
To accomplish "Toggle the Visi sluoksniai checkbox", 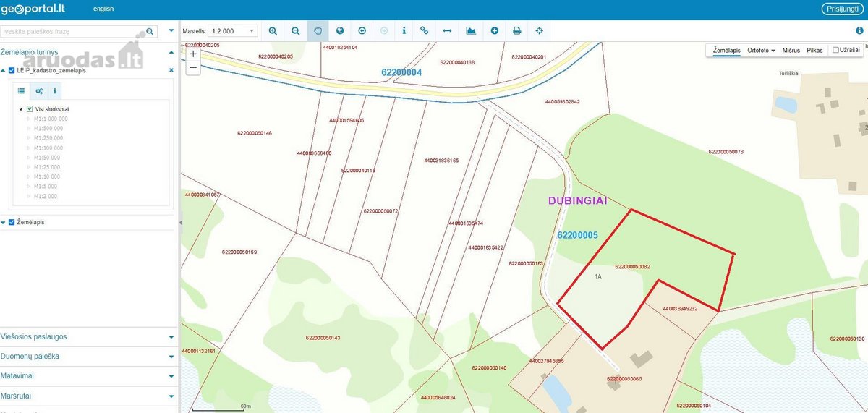I will (x=30, y=109).
